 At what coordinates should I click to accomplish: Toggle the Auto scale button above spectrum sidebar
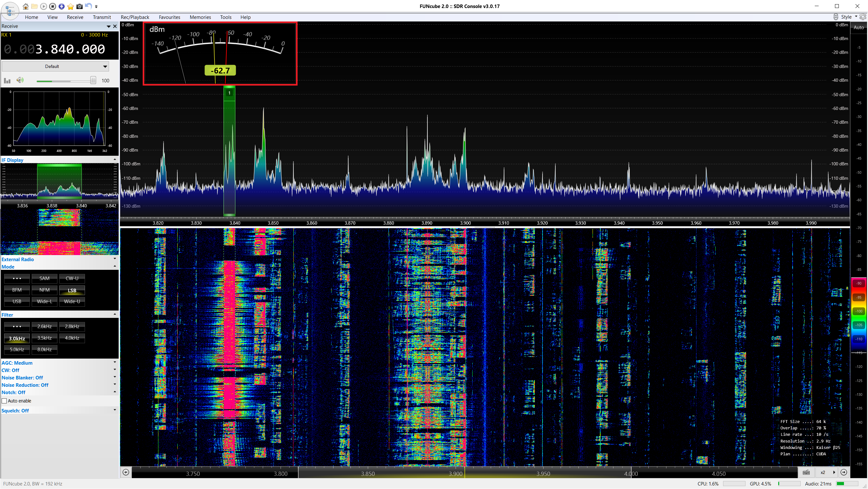pyautogui.click(x=858, y=27)
